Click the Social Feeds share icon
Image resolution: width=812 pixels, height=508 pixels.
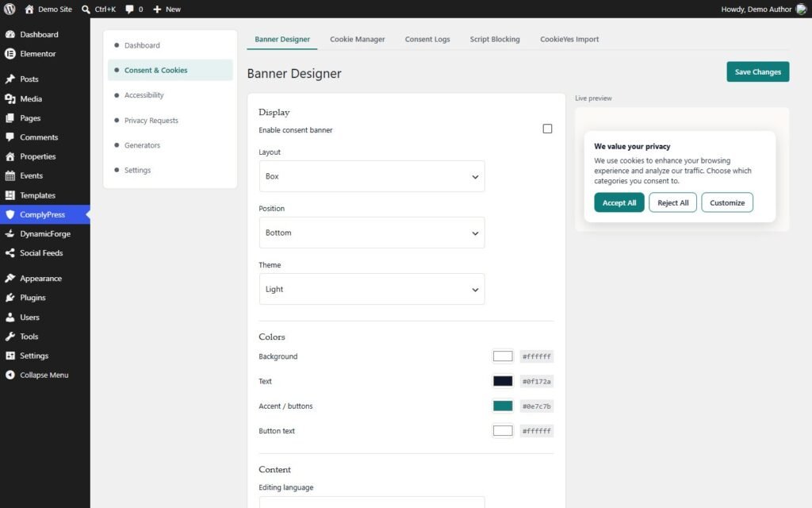(x=10, y=252)
